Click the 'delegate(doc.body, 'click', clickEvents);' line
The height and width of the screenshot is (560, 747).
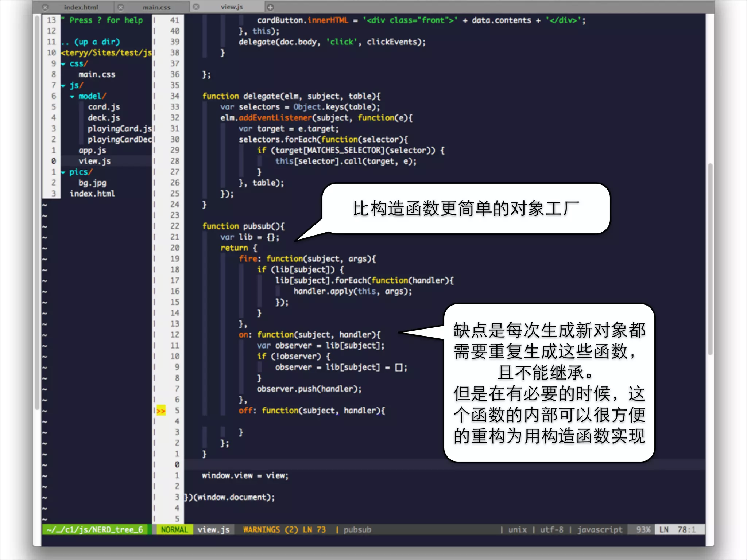pos(332,42)
